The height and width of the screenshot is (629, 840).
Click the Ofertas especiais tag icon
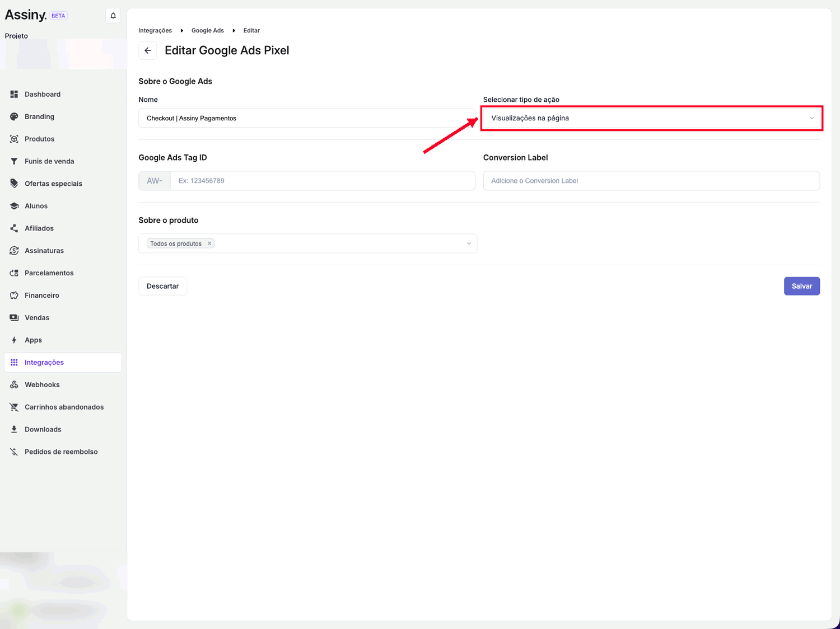tap(14, 184)
